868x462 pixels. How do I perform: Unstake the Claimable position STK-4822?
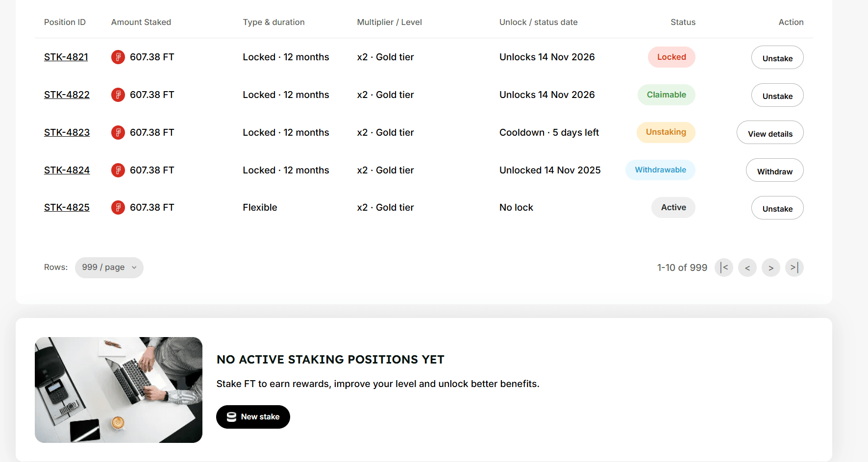[777, 95]
